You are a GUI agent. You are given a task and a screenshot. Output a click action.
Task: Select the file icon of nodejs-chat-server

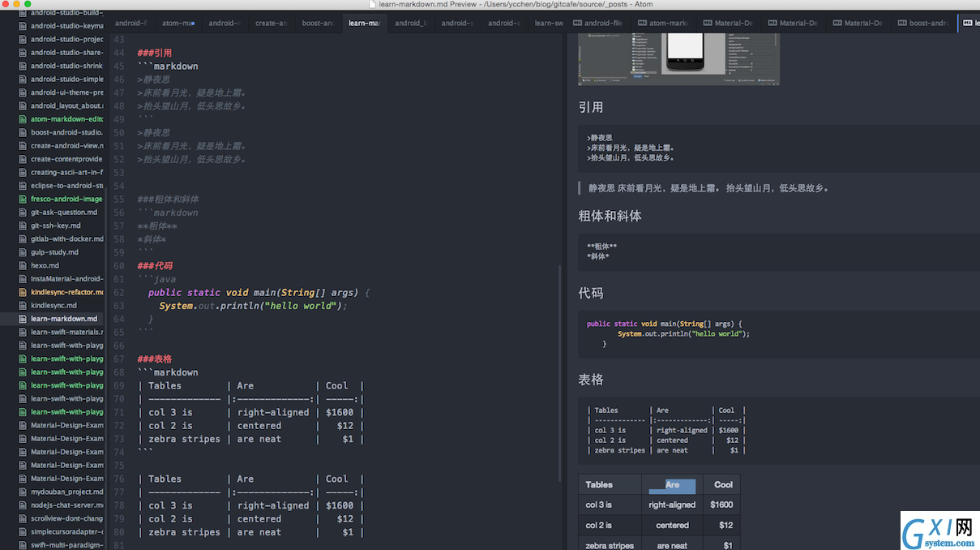(x=23, y=505)
